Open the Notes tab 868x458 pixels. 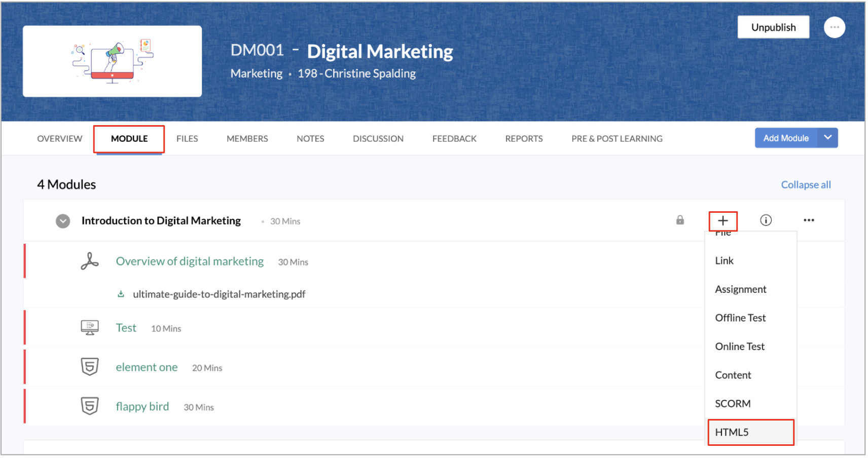(310, 139)
